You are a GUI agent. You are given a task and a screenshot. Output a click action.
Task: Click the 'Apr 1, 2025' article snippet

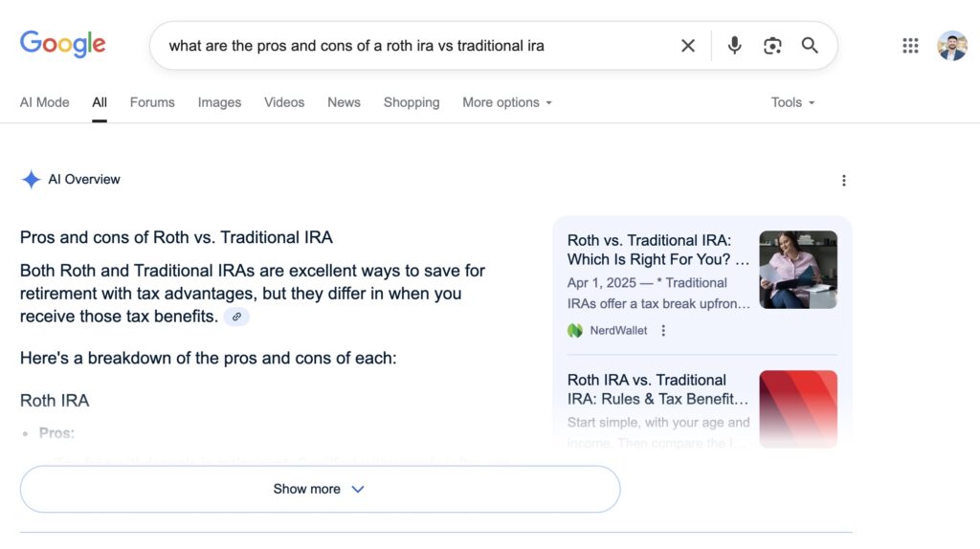[x=658, y=293]
